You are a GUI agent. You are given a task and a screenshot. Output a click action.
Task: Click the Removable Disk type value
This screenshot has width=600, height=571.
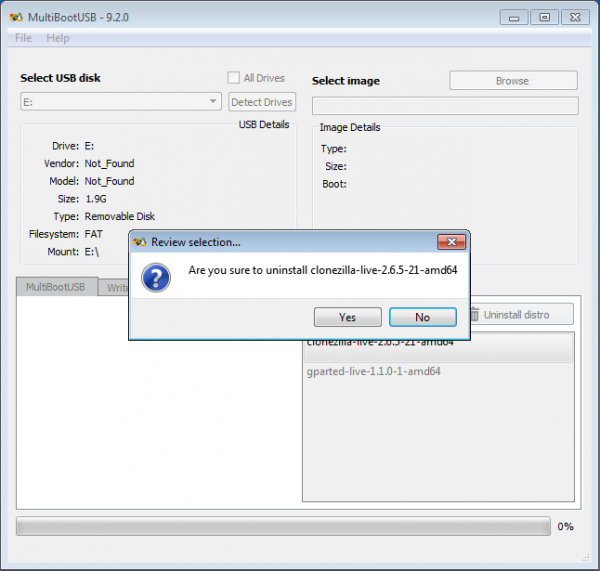(x=119, y=217)
